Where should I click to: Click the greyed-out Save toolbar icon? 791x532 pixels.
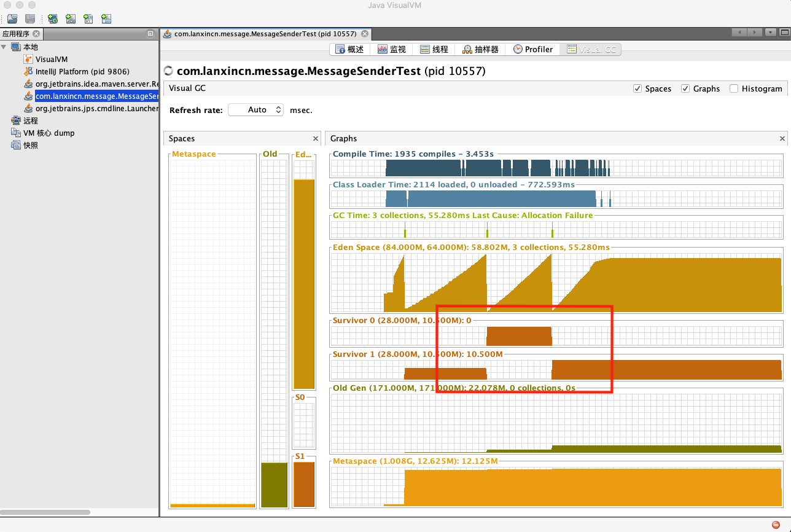(29, 19)
